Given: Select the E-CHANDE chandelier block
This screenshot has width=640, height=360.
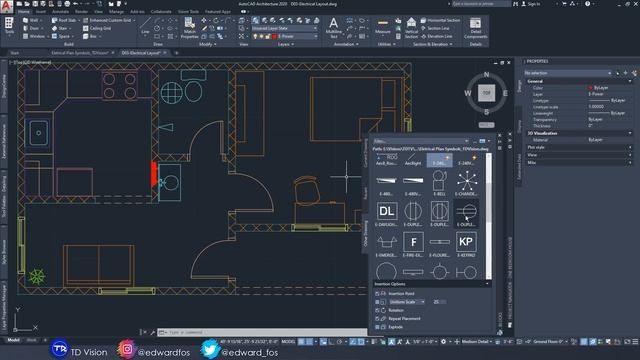Looking at the screenshot, I should pyautogui.click(x=466, y=183).
